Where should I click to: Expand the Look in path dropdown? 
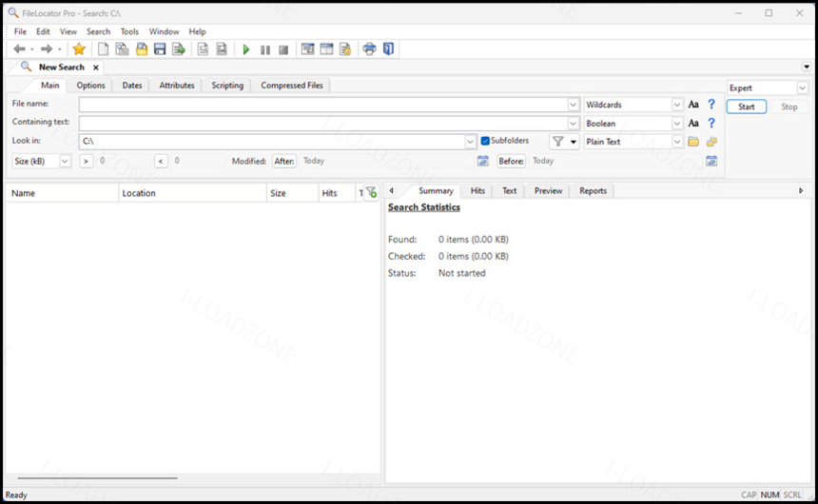(x=470, y=142)
